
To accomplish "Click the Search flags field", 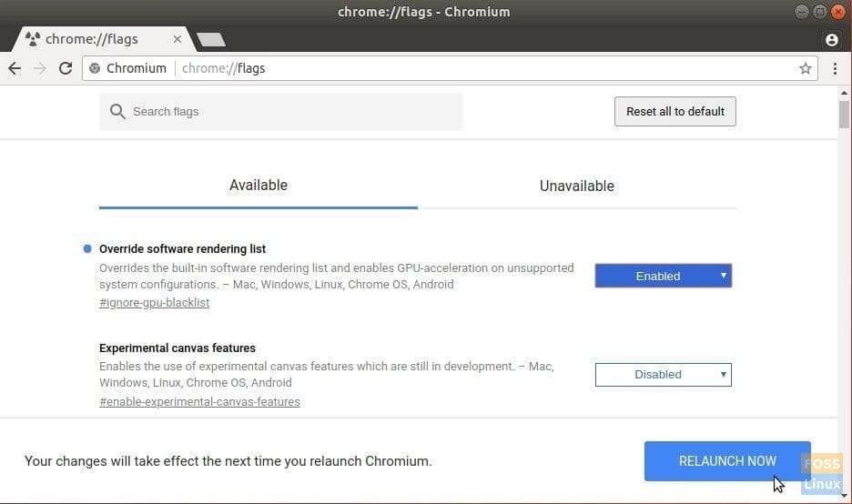I will coord(281,111).
